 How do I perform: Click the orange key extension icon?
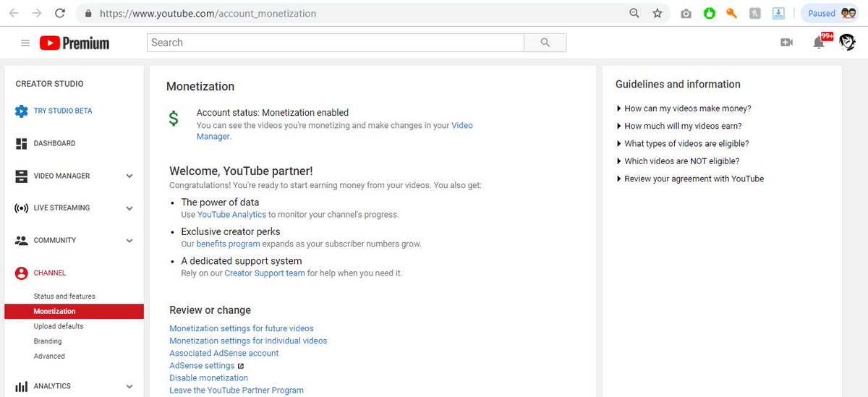click(x=732, y=13)
